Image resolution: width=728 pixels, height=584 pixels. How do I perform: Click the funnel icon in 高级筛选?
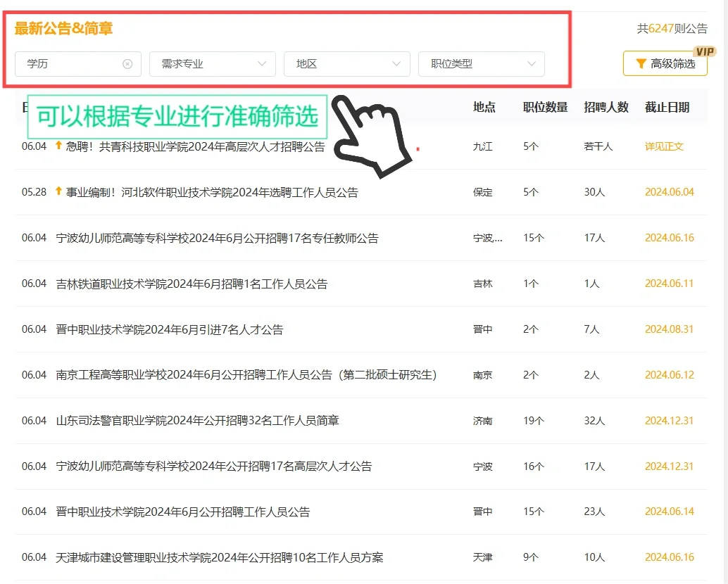(x=641, y=63)
